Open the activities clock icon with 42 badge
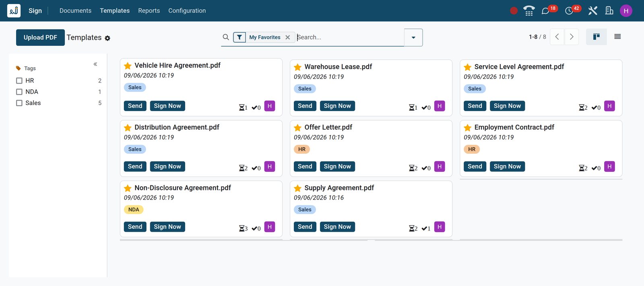644x286 pixels. pyautogui.click(x=569, y=11)
